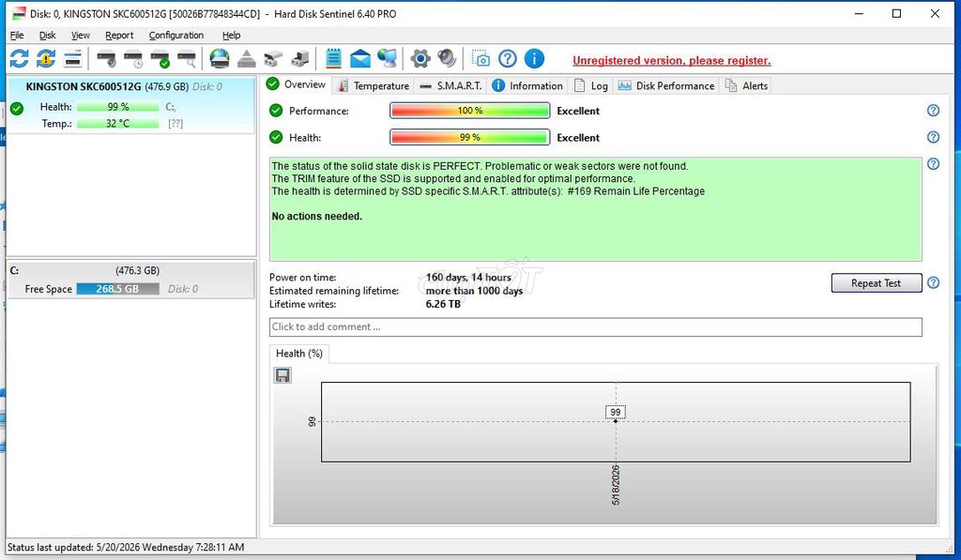Switch to the Temperature tab

click(x=374, y=85)
